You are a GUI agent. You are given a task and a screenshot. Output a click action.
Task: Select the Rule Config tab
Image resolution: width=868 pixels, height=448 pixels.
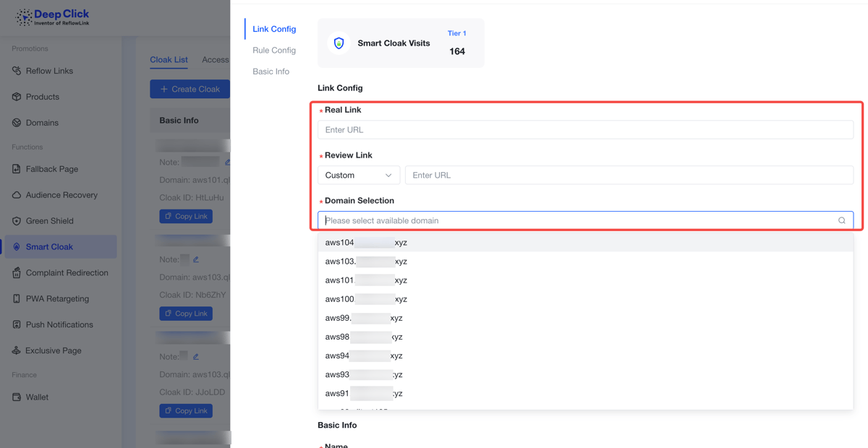pyautogui.click(x=274, y=50)
